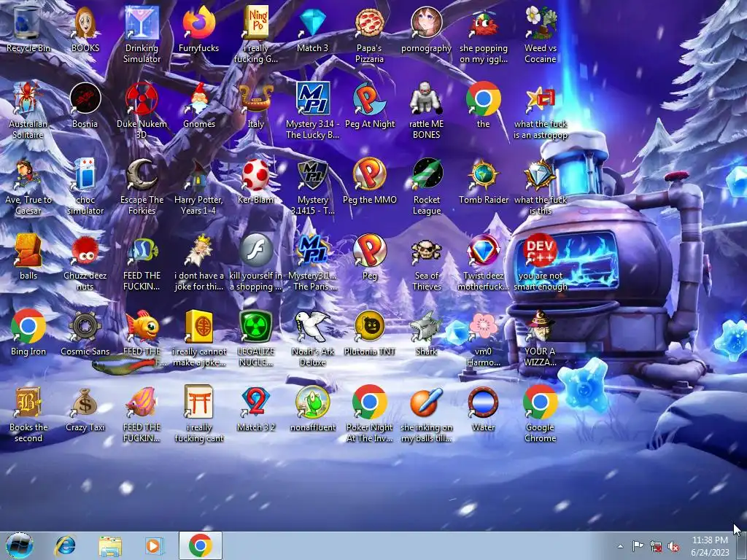Image resolution: width=747 pixels, height=560 pixels.
Task: Open Plutonia TNT shortcut
Action: [369, 332]
